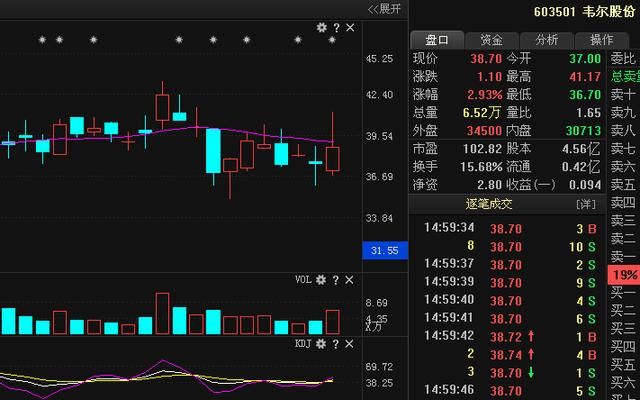Screen dimensions: 640x400
Task: Open VOL indicator settings gear
Action: (321, 280)
